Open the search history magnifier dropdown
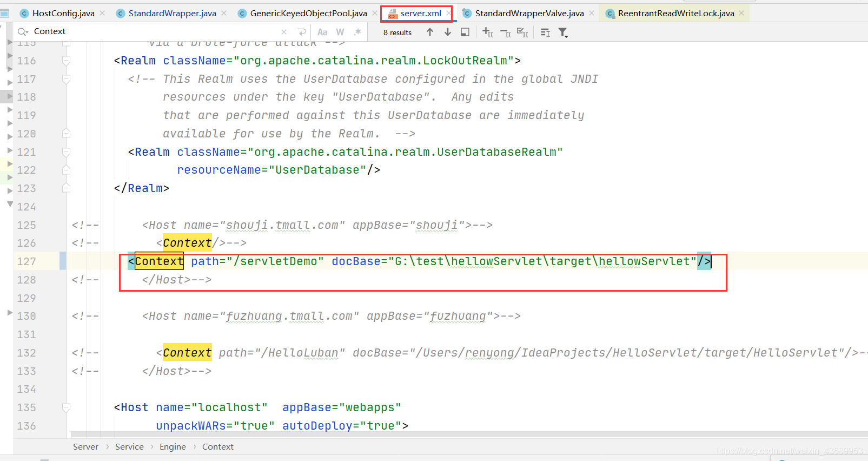 tap(23, 31)
